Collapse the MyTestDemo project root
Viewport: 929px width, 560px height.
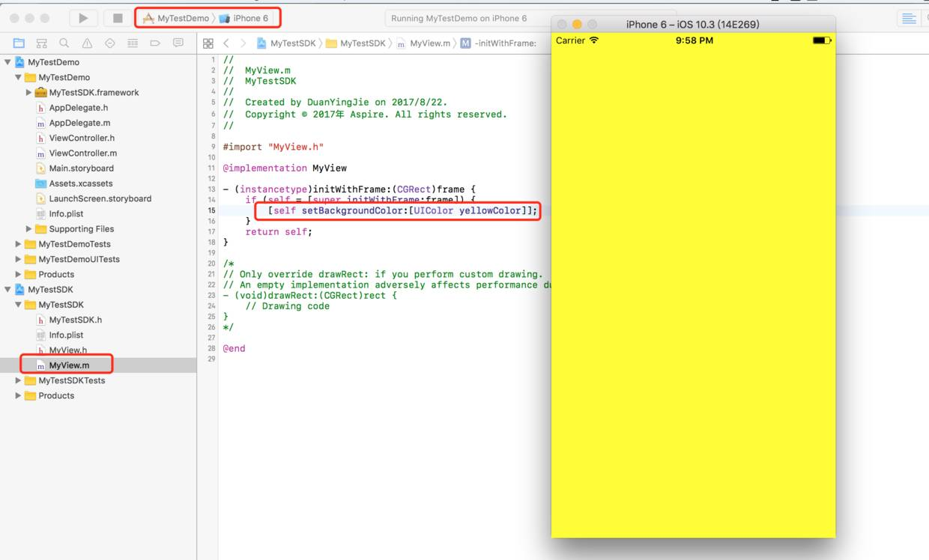click(8, 62)
